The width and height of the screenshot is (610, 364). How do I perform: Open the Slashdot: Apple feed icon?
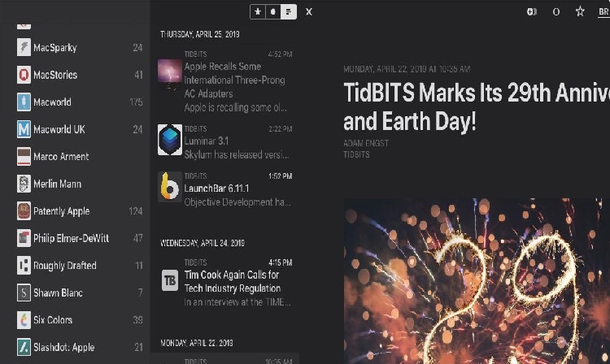click(x=24, y=347)
